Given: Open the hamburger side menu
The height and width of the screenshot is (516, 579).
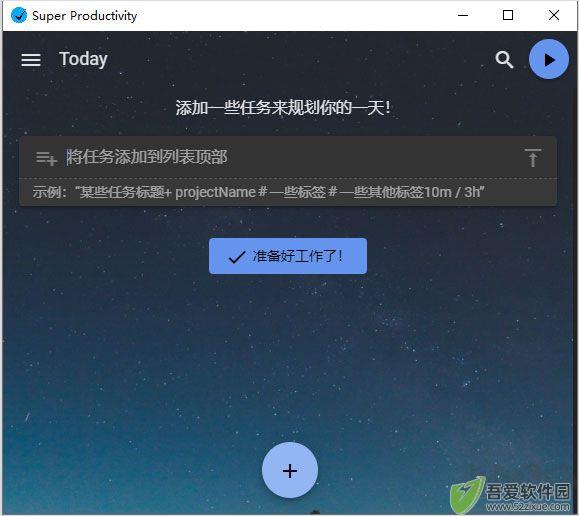Looking at the screenshot, I should (31, 60).
